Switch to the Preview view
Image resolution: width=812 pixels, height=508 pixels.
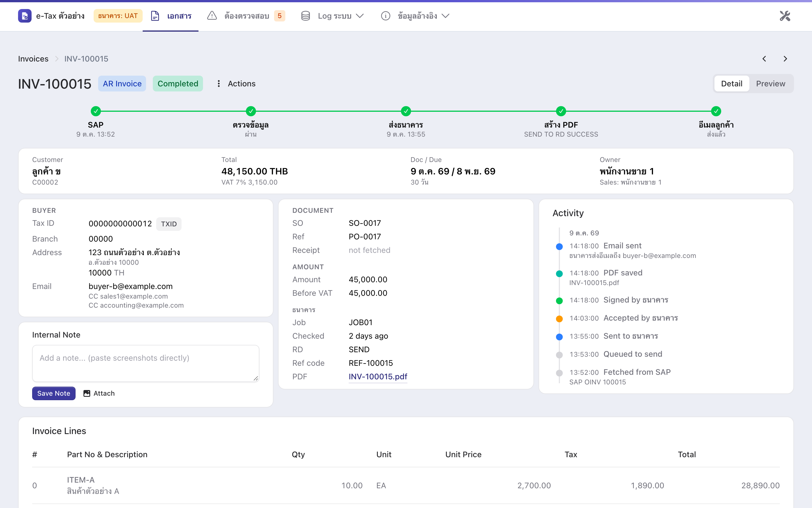(770, 84)
